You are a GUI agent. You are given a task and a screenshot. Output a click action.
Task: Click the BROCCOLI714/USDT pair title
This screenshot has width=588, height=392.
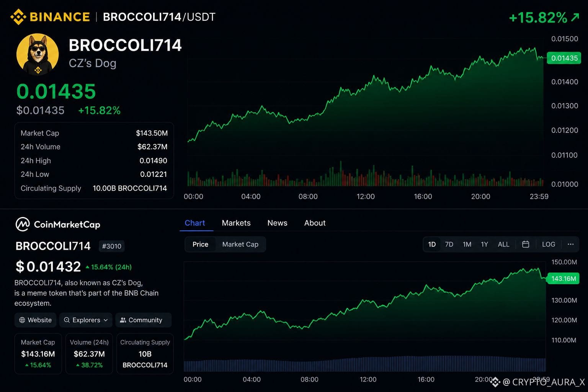tap(159, 17)
